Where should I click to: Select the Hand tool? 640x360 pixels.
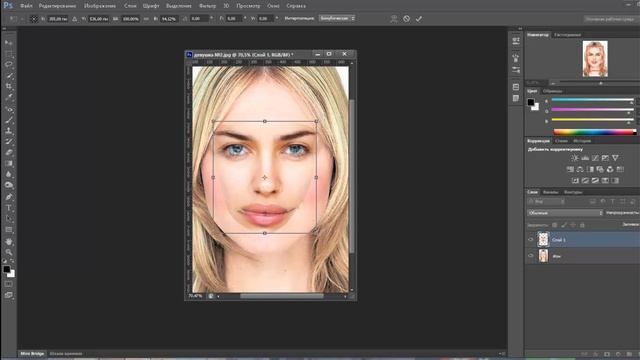pos(9,242)
